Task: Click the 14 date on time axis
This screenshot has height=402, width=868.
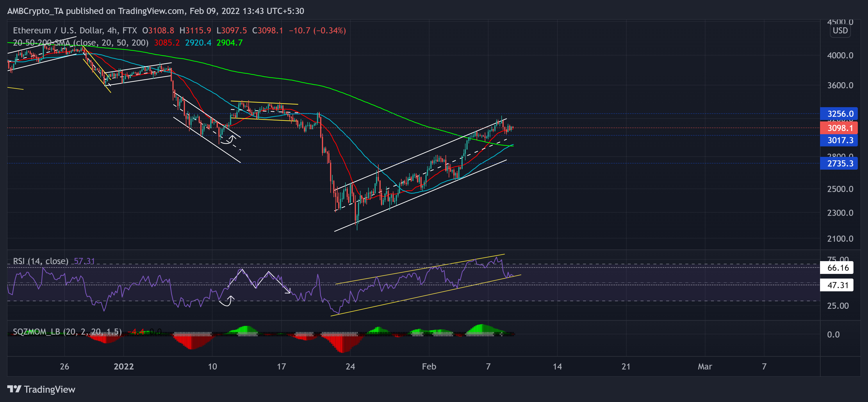Action: tap(557, 366)
